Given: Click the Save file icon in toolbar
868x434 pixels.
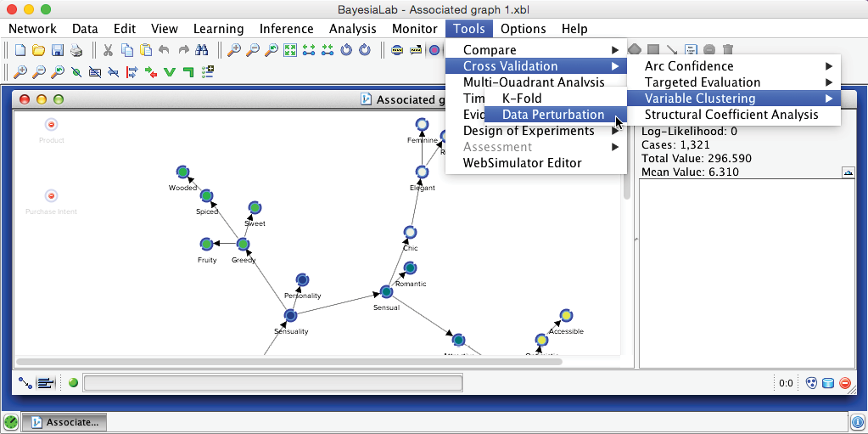Looking at the screenshot, I should [58, 50].
